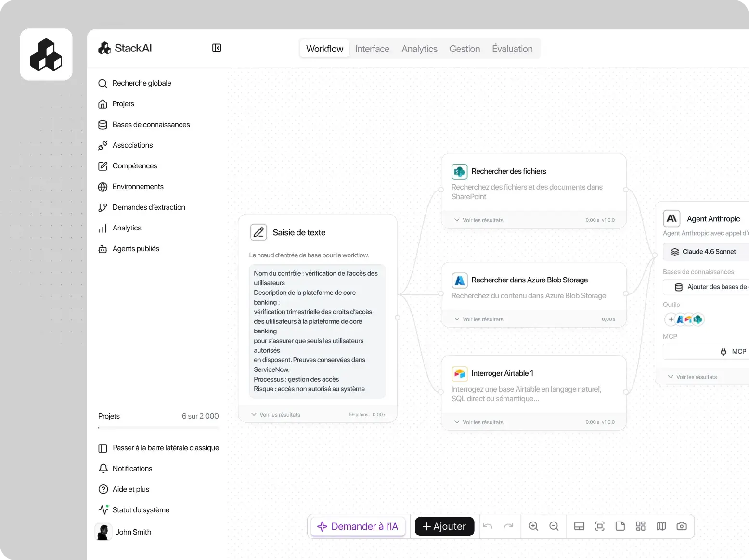Click the plus icon under Outils to add a tool

tap(671, 319)
